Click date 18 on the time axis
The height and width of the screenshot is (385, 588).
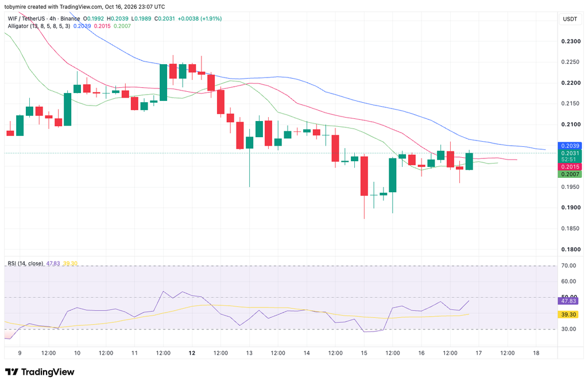[x=536, y=353]
